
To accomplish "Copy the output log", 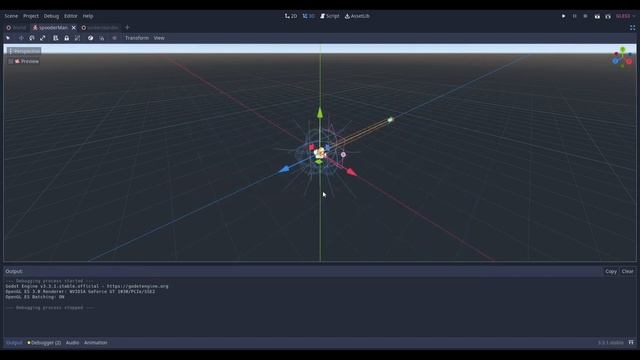I will point(611,271).
